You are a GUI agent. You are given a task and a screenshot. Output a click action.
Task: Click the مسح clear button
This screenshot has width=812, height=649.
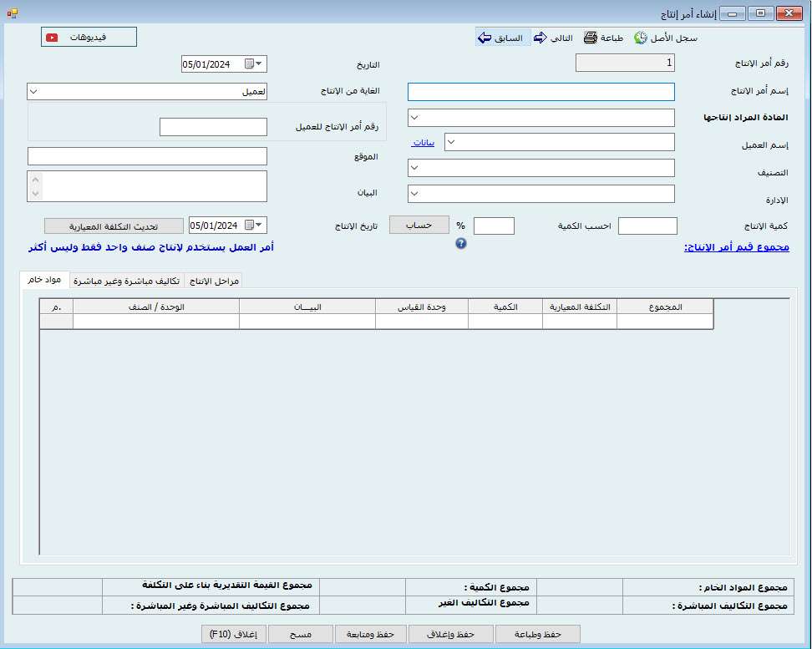[x=301, y=634]
